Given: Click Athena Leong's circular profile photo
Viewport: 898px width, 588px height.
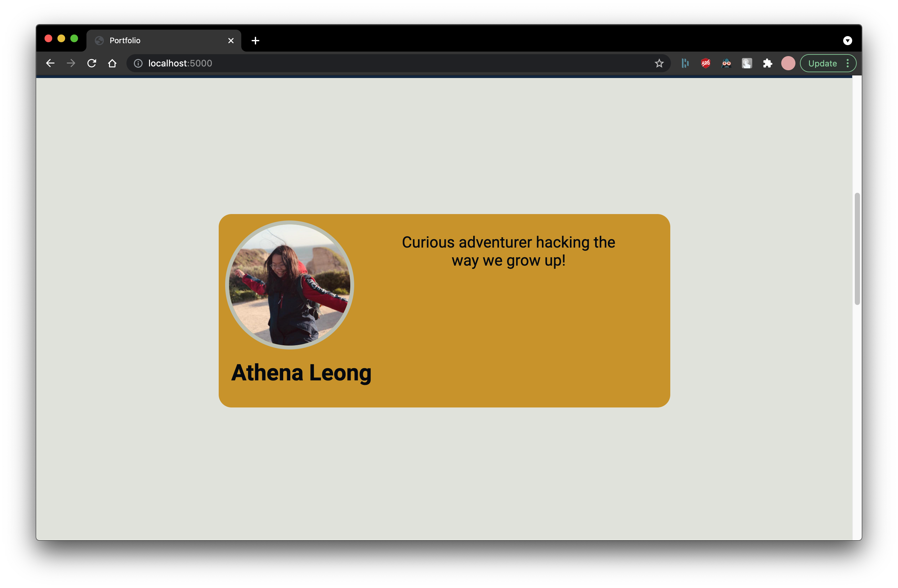Looking at the screenshot, I should (x=289, y=285).
